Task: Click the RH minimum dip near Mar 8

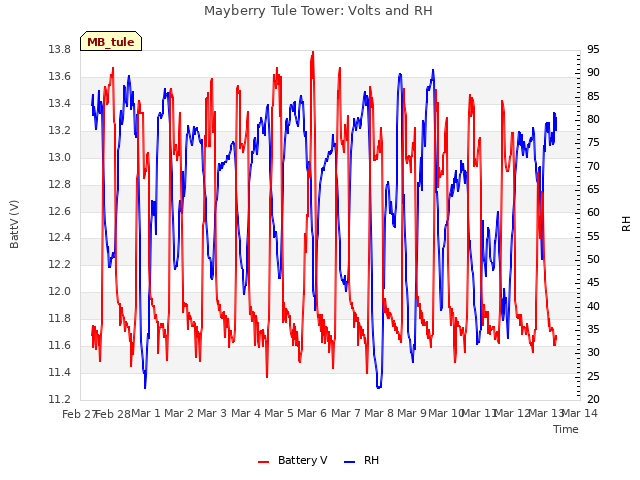Action: [x=379, y=387]
